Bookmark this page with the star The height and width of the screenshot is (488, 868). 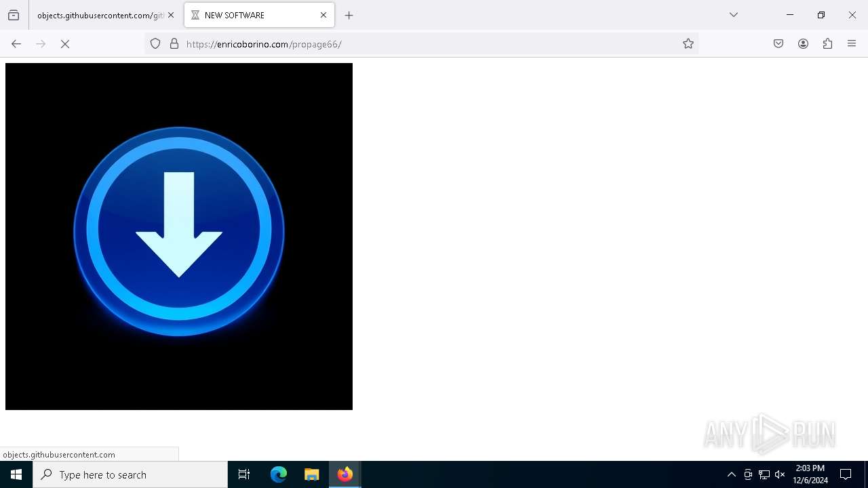(x=688, y=44)
